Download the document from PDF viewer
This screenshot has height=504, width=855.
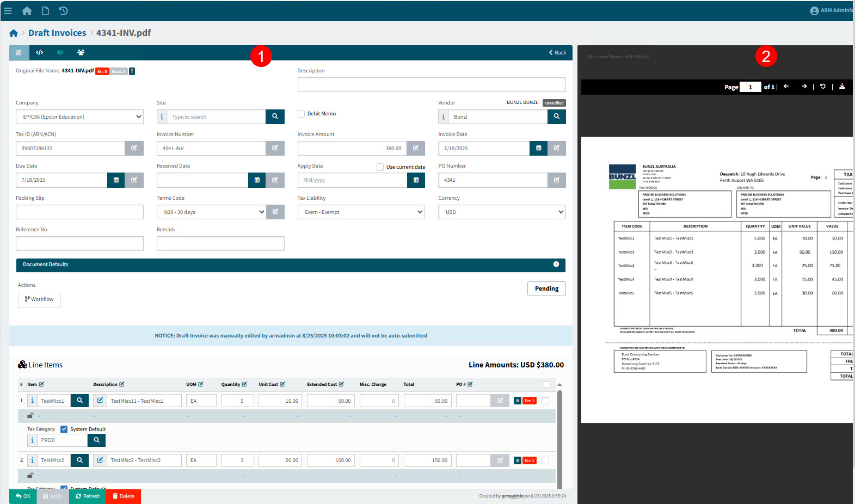pos(842,87)
